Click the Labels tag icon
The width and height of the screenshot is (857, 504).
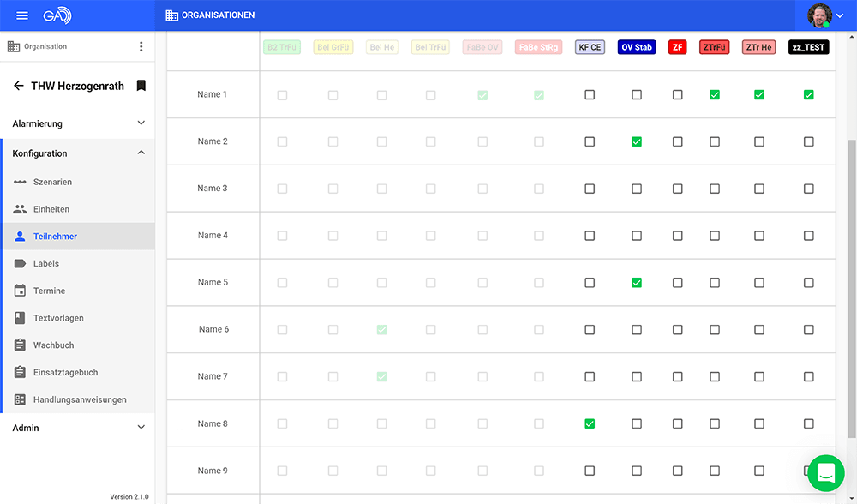(x=20, y=263)
